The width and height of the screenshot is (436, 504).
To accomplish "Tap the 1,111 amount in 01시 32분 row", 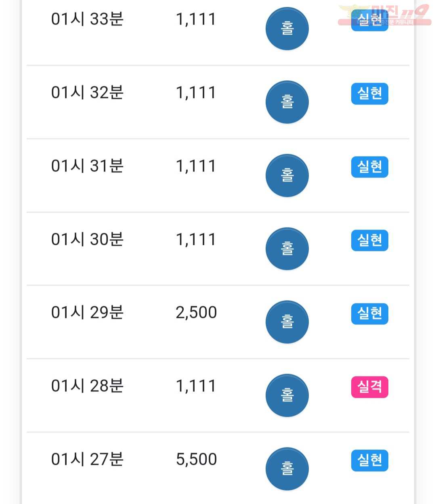I will pos(196,93).
